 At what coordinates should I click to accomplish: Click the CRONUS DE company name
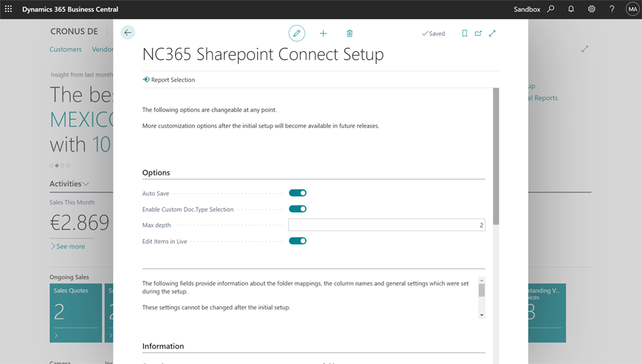74,31
